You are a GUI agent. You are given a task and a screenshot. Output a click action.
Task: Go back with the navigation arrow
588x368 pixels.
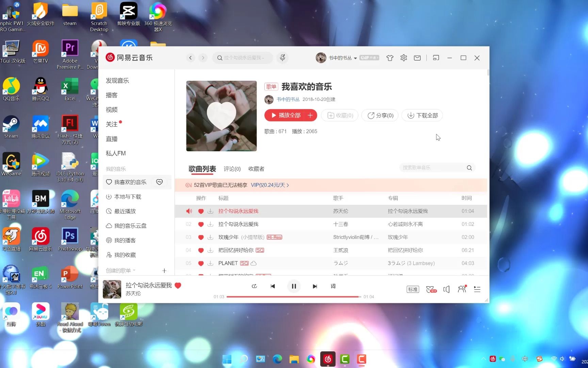[191, 58]
